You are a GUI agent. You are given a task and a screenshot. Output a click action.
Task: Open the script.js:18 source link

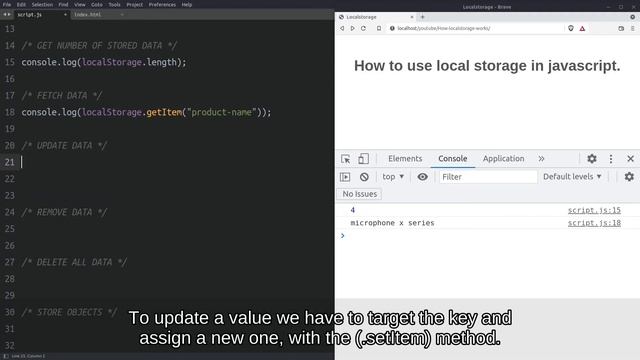594,223
